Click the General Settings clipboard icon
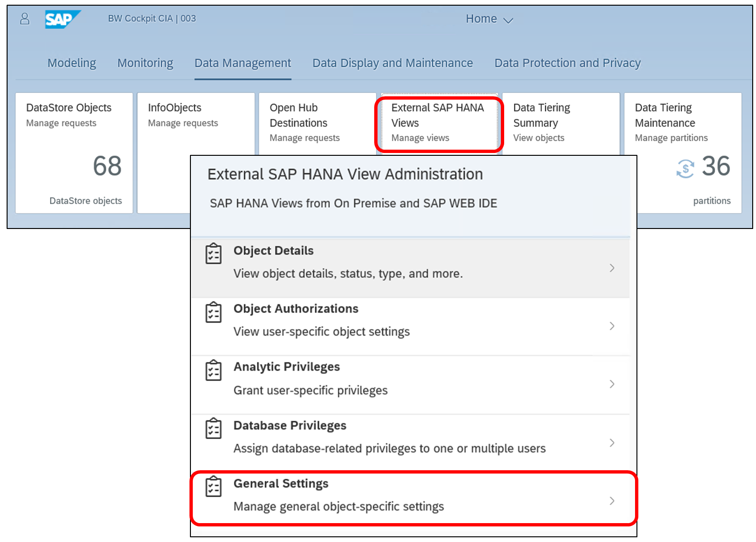Viewport: 756px width, 542px height. pos(214,486)
